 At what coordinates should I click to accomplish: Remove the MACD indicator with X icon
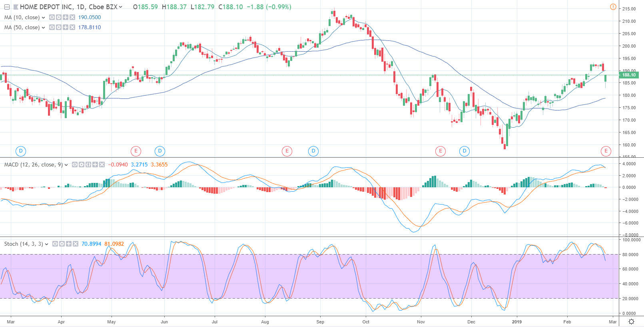click(x=102, y=165)
